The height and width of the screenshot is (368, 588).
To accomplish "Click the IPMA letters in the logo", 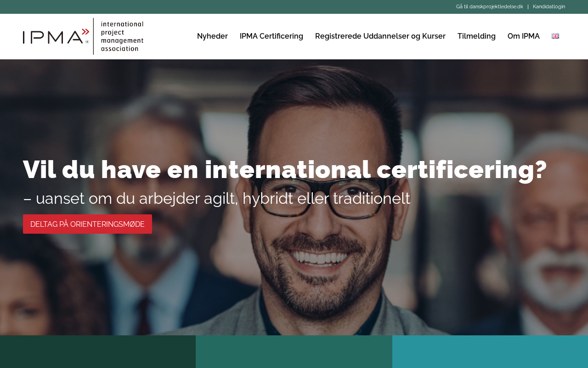I will (52, 37).
